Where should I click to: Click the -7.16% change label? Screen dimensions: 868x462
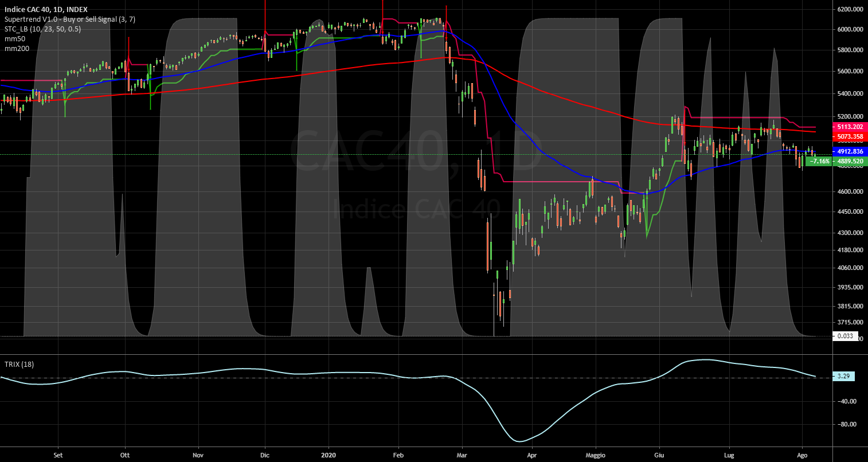coord(819,161)
